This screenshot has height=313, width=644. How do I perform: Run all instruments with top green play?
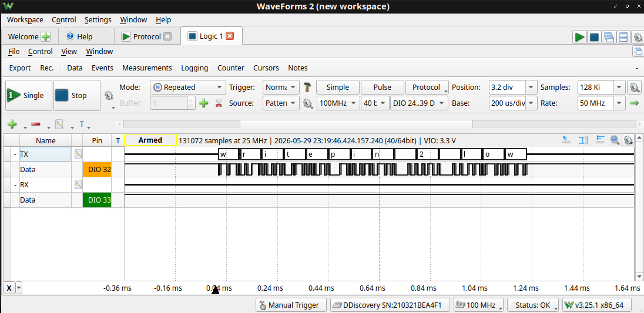[x=579, y=38]
